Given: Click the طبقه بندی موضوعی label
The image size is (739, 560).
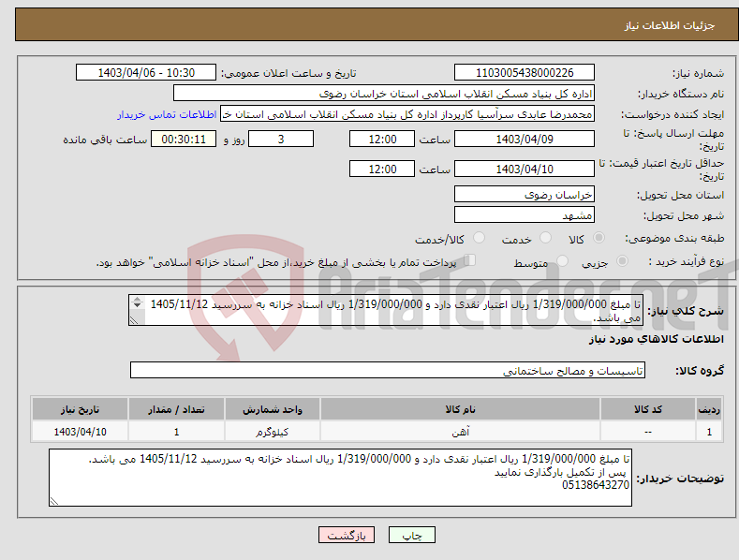Looking at the screenshot, I should click(674, 239).
